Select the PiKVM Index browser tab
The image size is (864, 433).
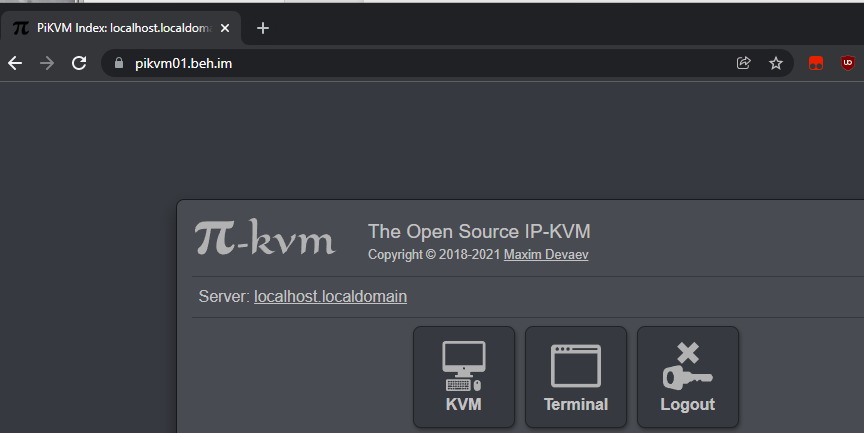120,28
